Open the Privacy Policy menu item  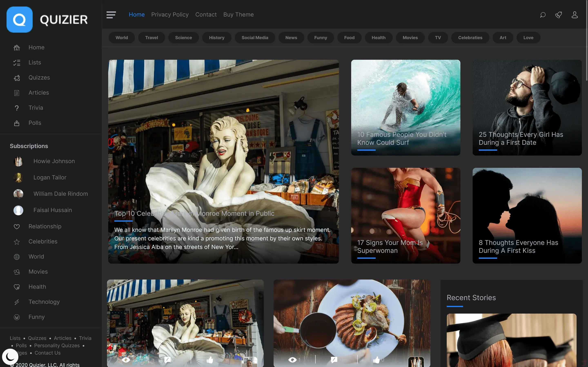170,14
